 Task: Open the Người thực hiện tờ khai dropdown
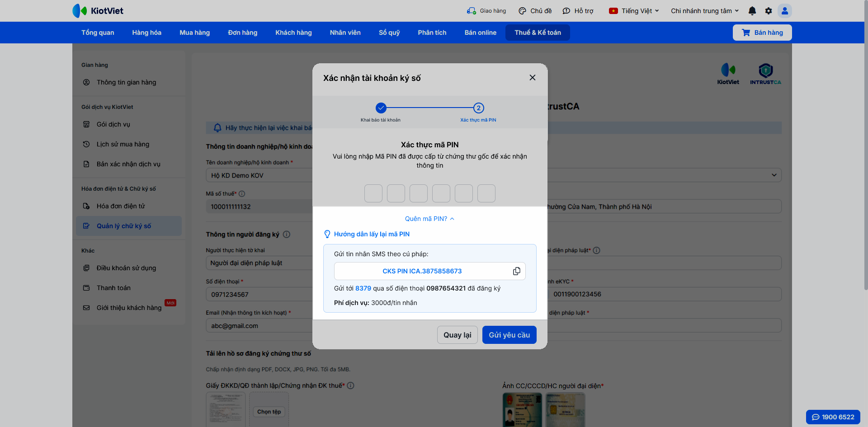click(259, 263)
